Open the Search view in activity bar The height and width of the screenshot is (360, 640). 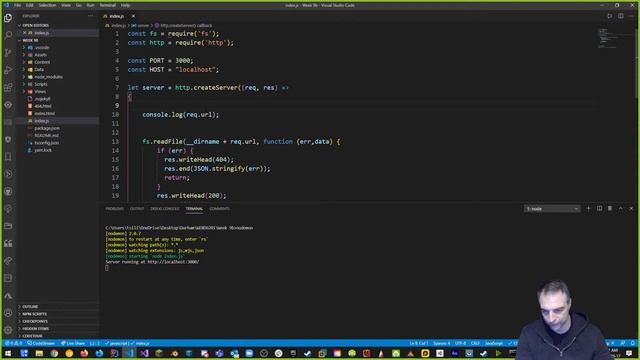[8, 35]
